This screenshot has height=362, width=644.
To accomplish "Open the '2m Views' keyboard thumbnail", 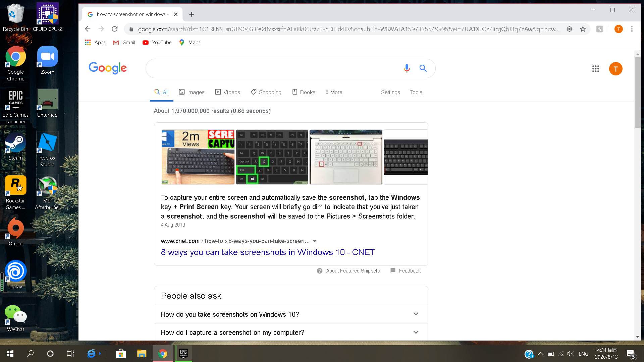I will pos(198,157).
